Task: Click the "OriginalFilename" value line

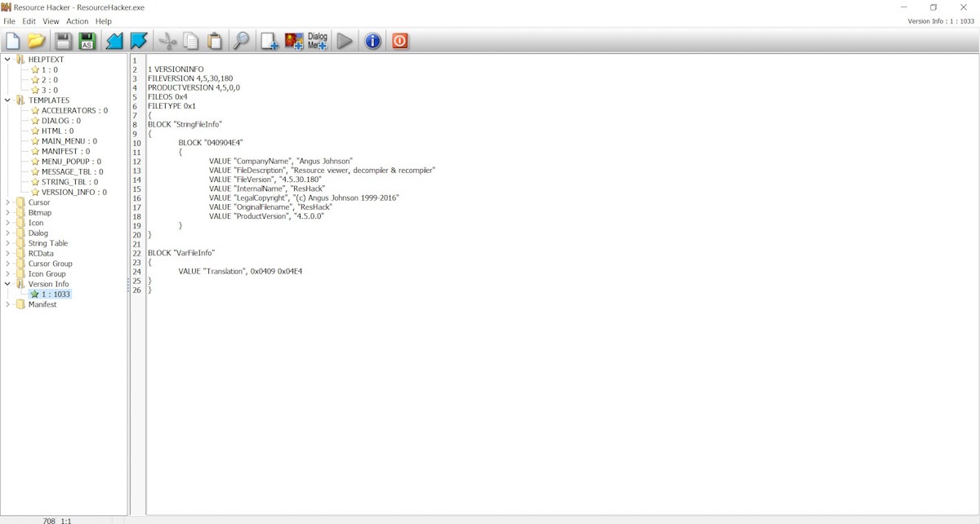Action: coord(271,206)
